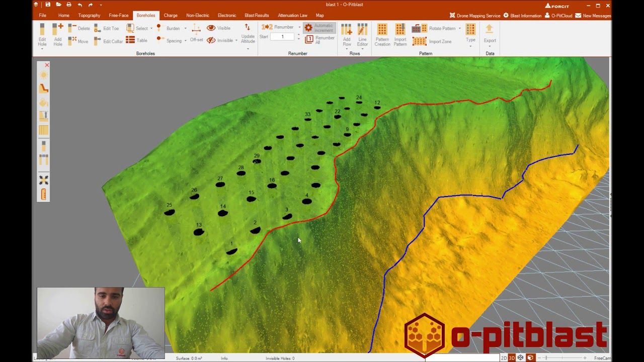Open the Drone Mapping Service

point(475,16)
